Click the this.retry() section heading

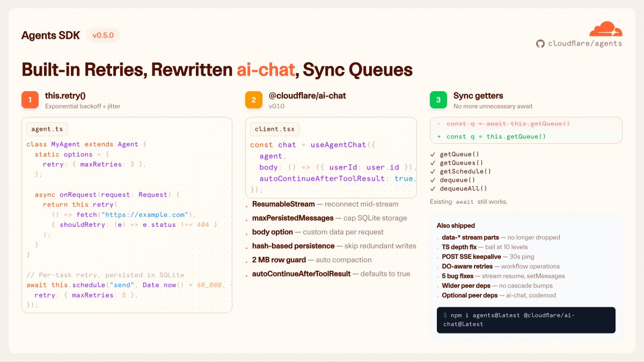coord(65,95)
